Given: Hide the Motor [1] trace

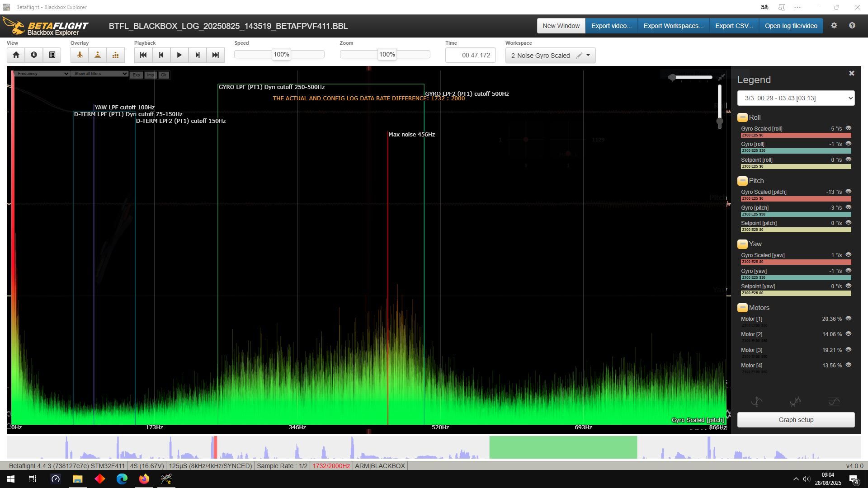Looking at the screenshot, I should pyautogui.click(x=848, y=319).
